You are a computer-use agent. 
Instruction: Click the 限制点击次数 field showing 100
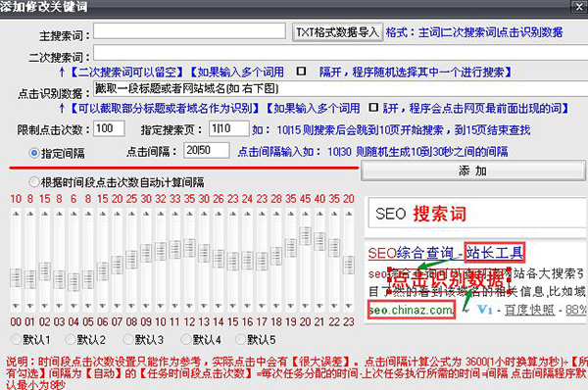click(109, 128)
